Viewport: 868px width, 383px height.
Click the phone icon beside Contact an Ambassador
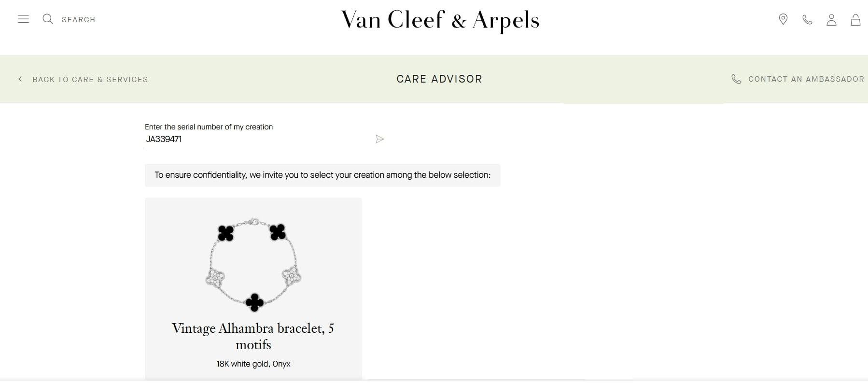736,79
